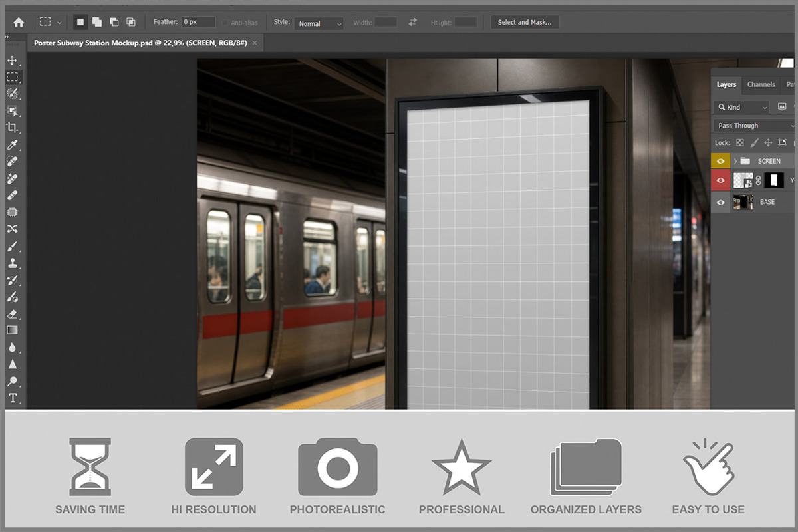
Task: Hide the red-labeled smart object layer
Action: coord(720,180)
